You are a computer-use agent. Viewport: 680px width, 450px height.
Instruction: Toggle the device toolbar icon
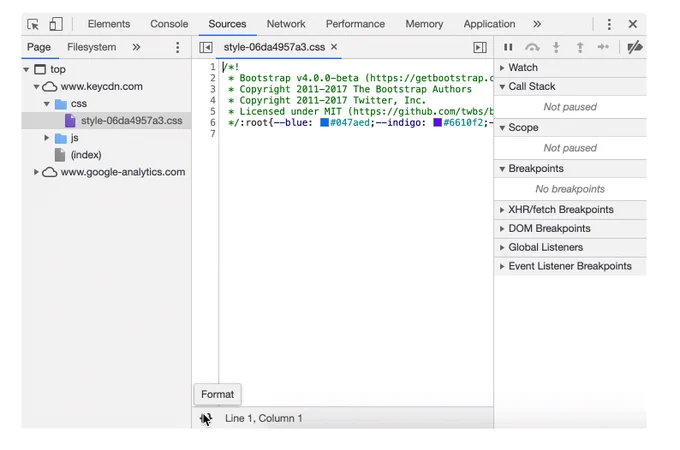coord(56,24)
